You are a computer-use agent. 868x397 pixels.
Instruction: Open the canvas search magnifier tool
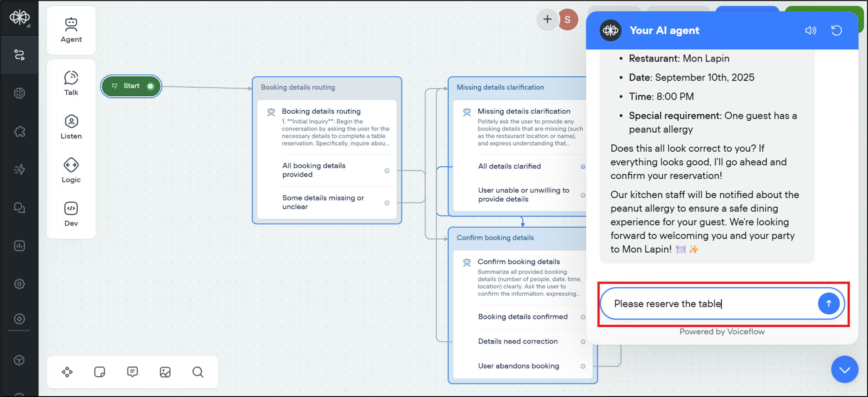point(198,372)
